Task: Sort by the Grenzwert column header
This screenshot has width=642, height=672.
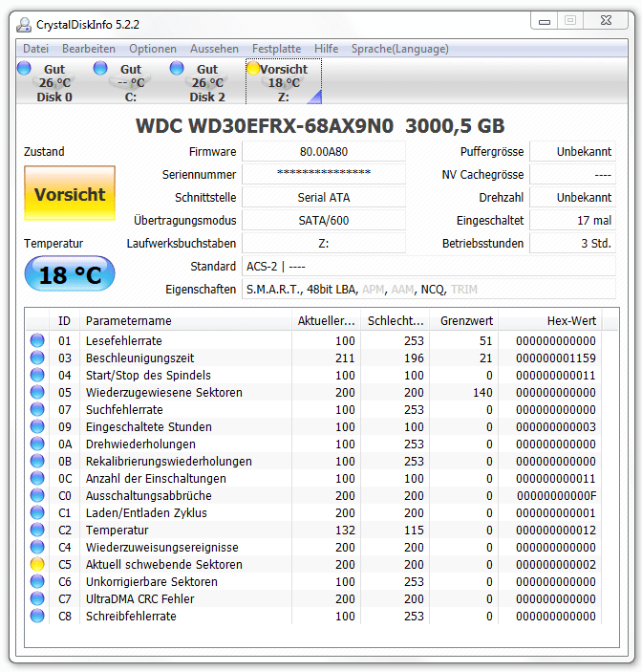Action: [x=464, y=320]
